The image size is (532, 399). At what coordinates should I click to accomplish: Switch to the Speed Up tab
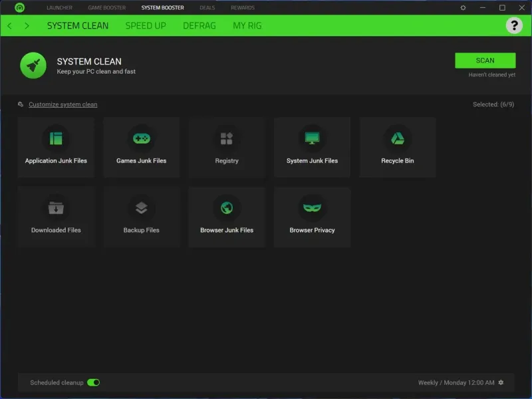pos(146,26)
